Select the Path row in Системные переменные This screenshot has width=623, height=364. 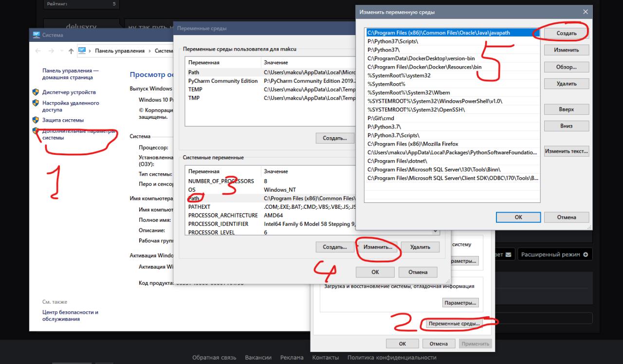click(x=194, y=198)
